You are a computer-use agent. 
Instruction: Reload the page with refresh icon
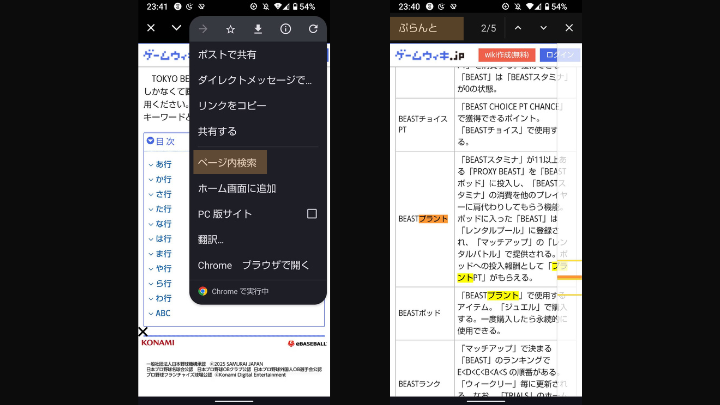(x=313, y=29)
